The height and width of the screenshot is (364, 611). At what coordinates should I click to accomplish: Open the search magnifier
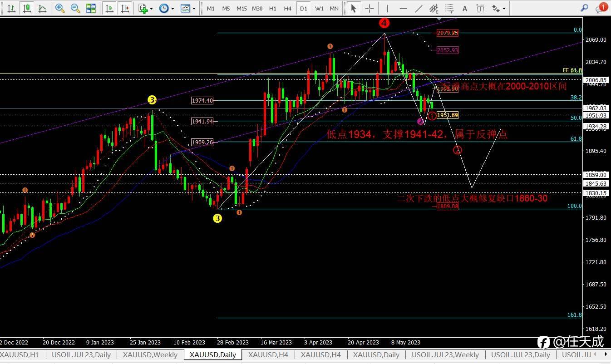click(585, 8)
